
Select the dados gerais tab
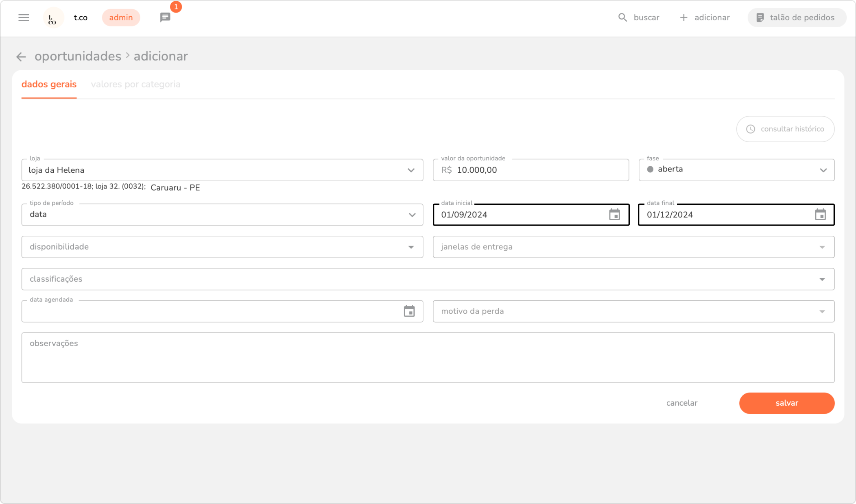[49, 84]
